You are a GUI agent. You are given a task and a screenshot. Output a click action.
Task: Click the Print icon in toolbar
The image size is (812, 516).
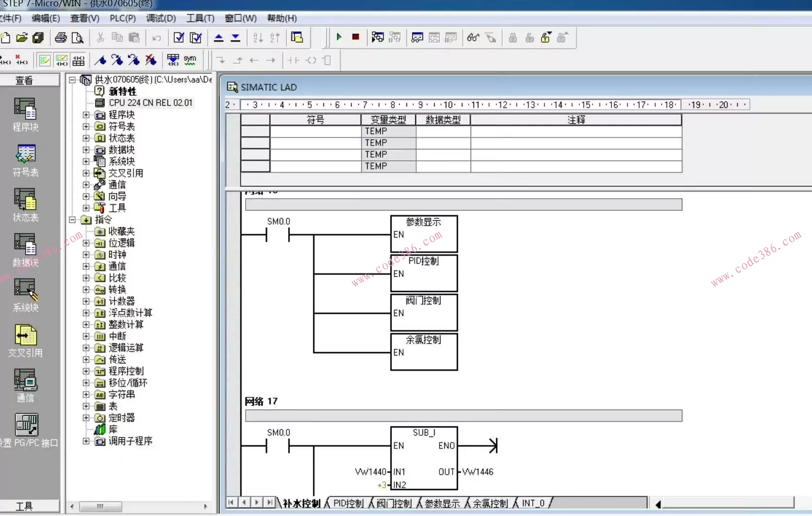coord(61,38)
